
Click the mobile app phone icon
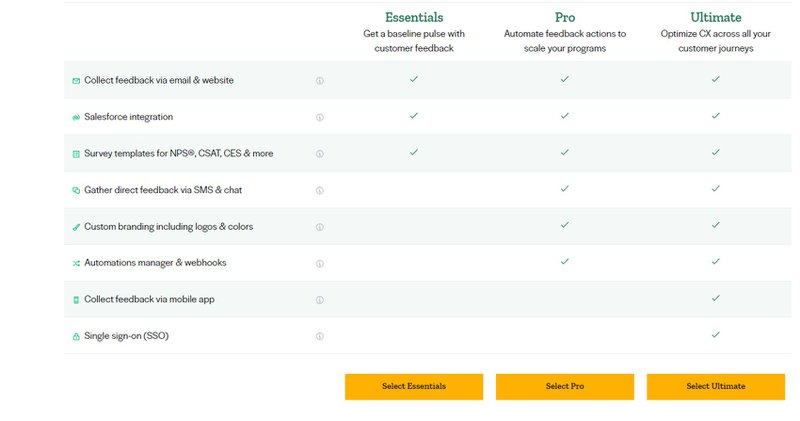(76, 300)
